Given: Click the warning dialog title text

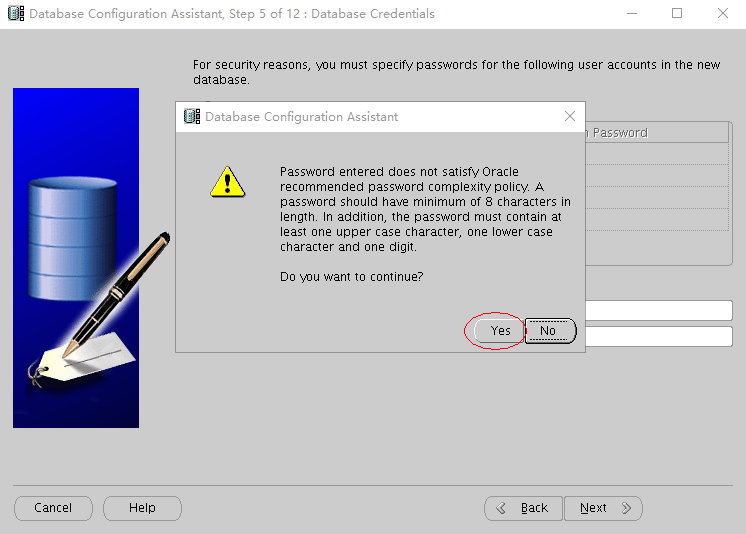Looking at the screenshot, I should coord(301,117).
